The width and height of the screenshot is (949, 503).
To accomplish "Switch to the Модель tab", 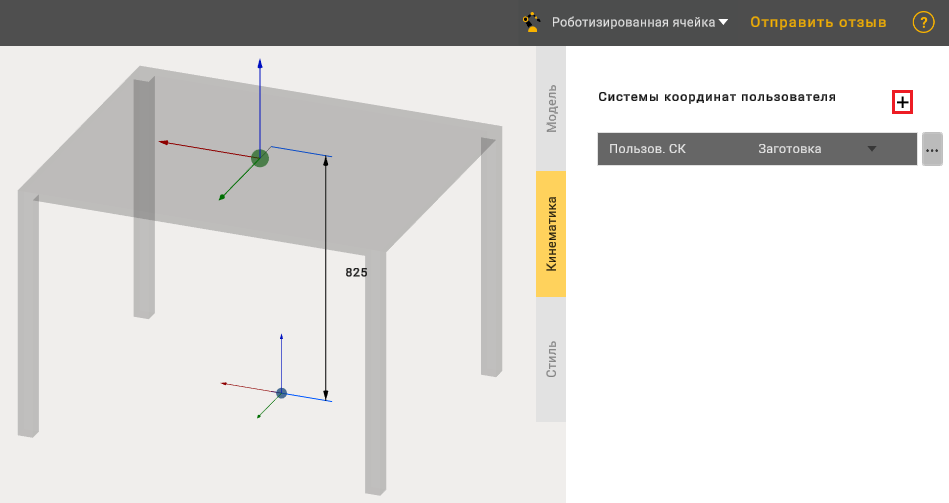I will point(551,109).
